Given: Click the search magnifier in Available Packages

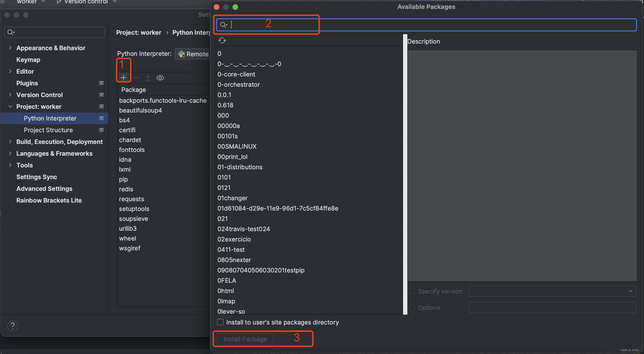Looking at the screenshot, I should coord(223,25).
